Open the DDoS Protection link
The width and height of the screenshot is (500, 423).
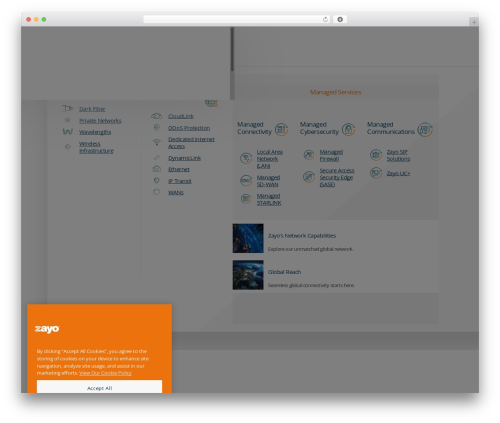[x=189, y=128]
